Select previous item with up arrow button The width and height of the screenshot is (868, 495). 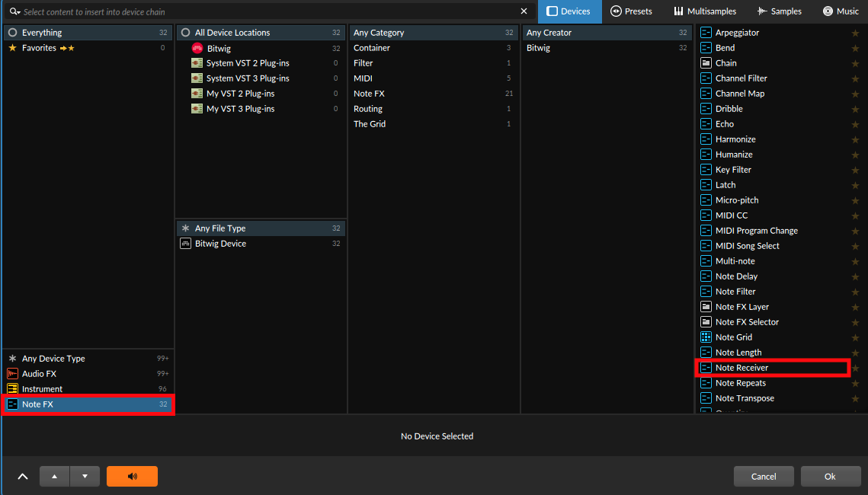click(54, 476)
